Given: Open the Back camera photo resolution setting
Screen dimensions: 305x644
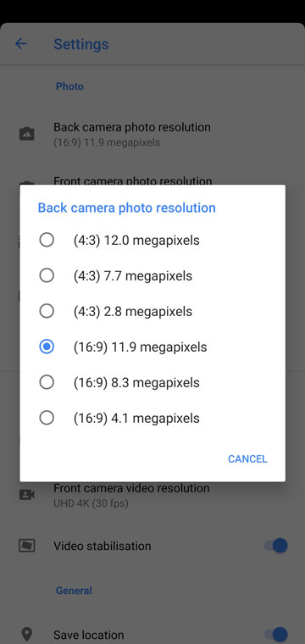Looking at the screenshot, I should click(152, 134).
